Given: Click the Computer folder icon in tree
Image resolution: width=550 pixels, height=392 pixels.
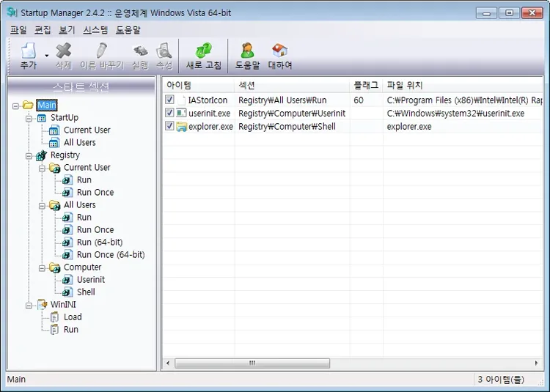Looking at the screenshot, I should (55, 267).
